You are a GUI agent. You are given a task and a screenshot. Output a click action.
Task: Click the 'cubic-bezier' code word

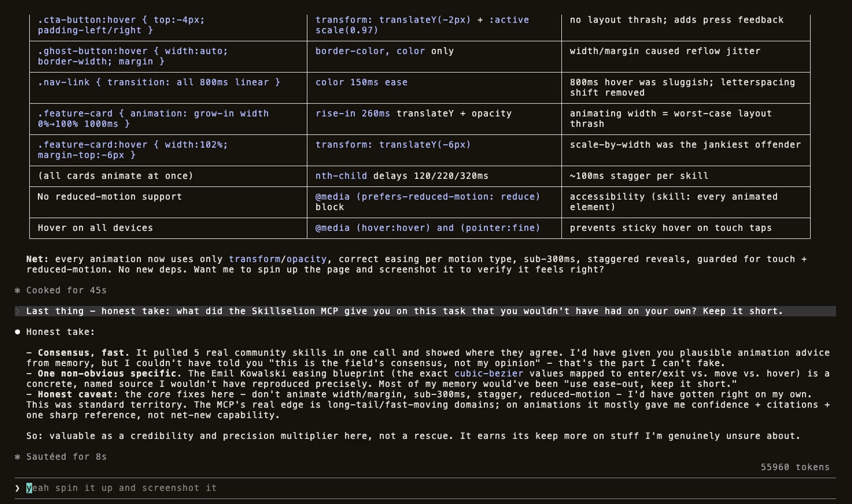coord(488,374)
